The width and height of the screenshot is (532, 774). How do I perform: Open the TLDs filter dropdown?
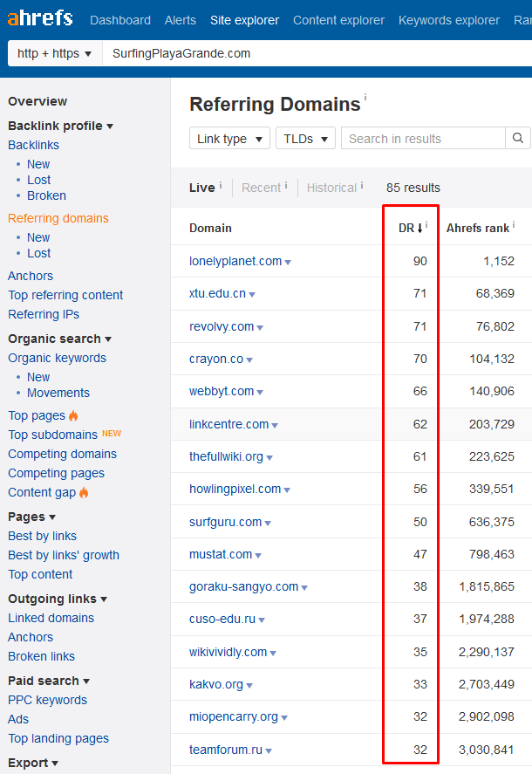[305, 138]
